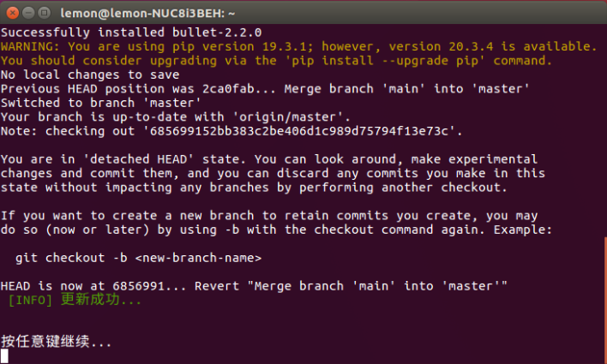Click the 'git checkout -b <new-branch-name>' example line
The width and height of the screenshot is (607, 364).
138,258
